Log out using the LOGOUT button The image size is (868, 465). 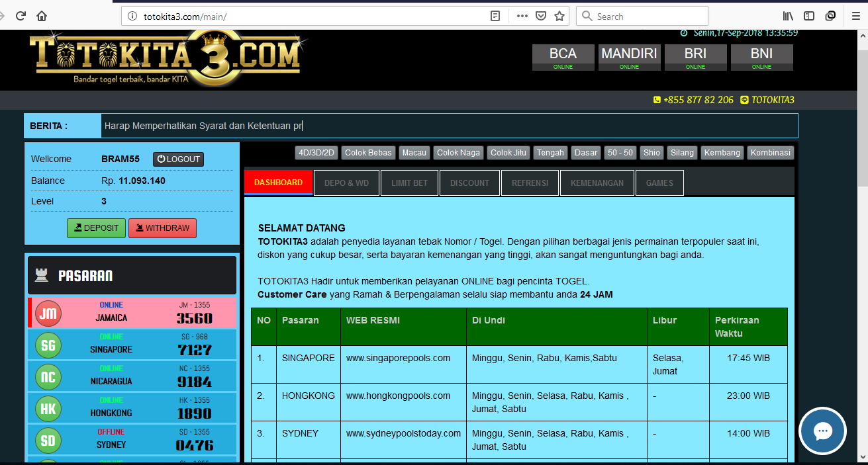coord(178,159)
